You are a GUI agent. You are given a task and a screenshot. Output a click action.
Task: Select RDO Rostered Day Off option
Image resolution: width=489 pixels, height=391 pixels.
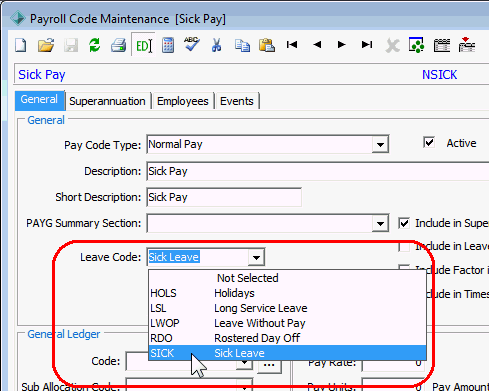tap(287, 338)
